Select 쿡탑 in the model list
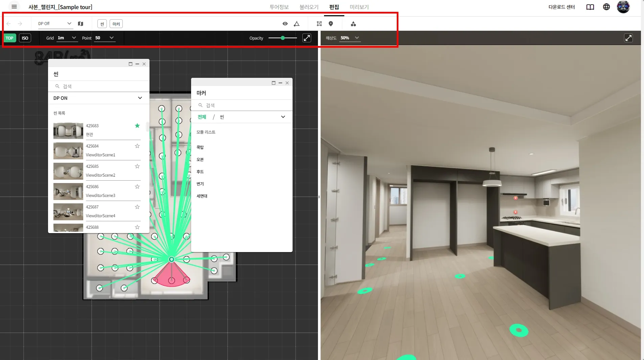This screenshot has height=360, width=644. [x=200, y=148]
